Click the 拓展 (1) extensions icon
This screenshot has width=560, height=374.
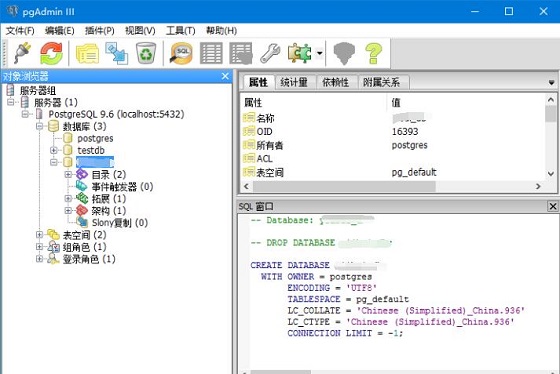pos(82,198)
